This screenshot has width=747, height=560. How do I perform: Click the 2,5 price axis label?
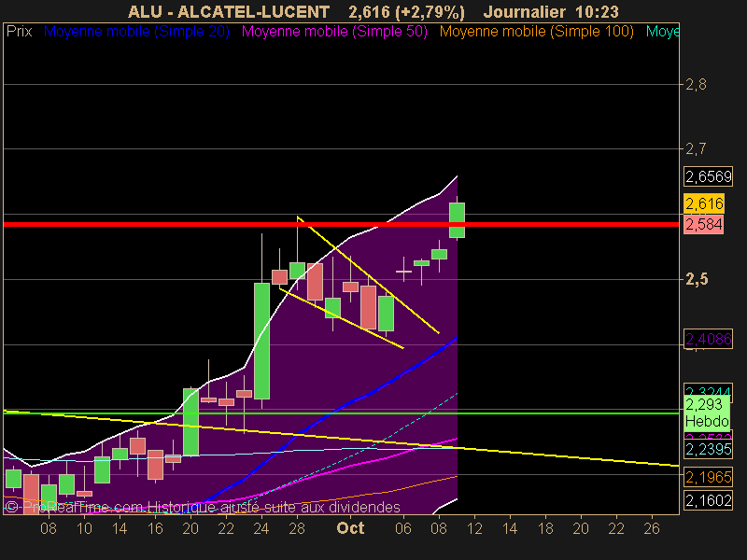697,279
